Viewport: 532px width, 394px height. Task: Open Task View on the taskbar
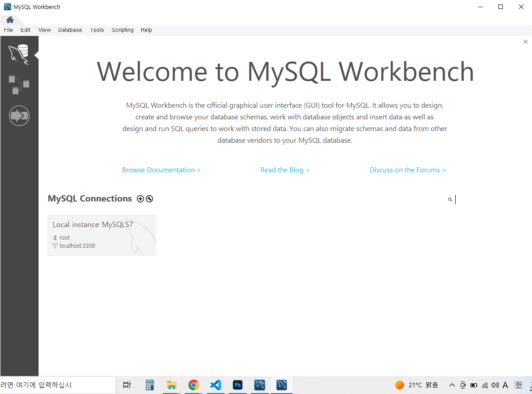[127, 385]
